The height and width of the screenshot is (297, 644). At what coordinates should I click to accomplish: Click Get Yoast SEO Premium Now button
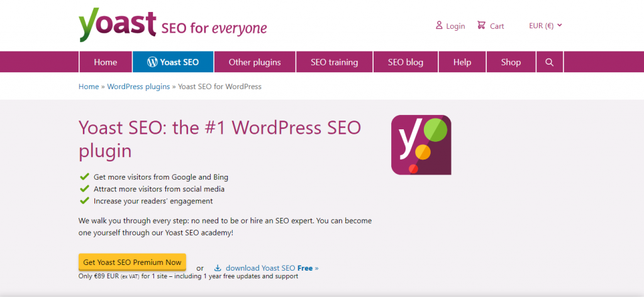132,262
